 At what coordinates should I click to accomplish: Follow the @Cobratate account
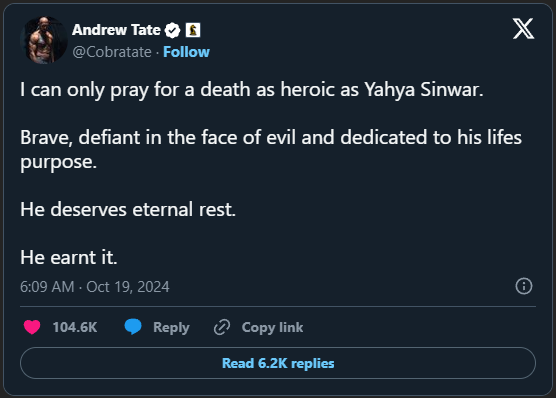click(x=186, y=52)
